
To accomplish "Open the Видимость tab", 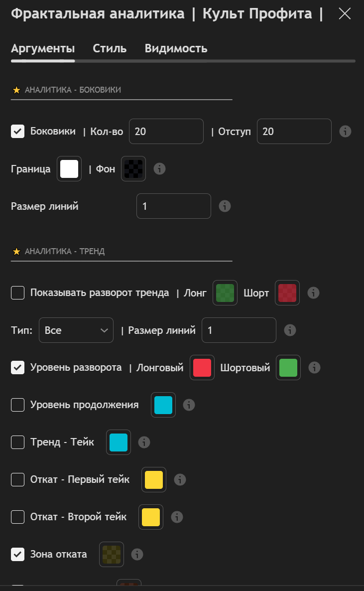I will point(176,49).
